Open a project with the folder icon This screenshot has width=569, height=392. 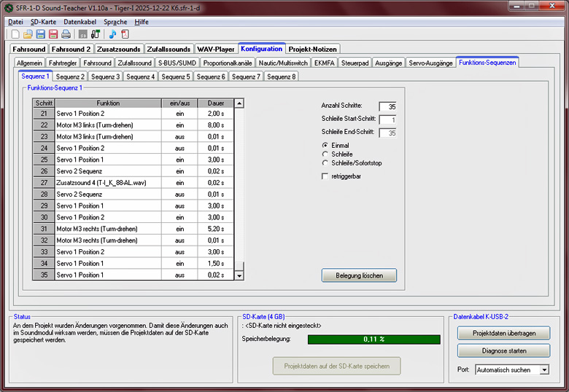tap(28, 34)
